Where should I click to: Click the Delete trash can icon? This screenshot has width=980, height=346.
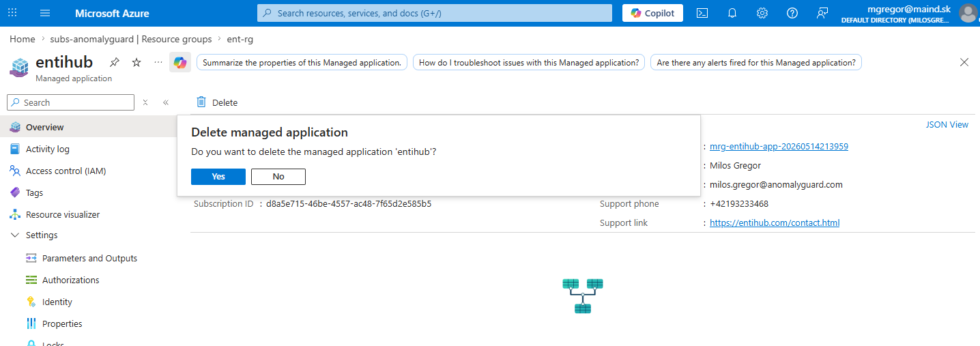click(201, 102)
